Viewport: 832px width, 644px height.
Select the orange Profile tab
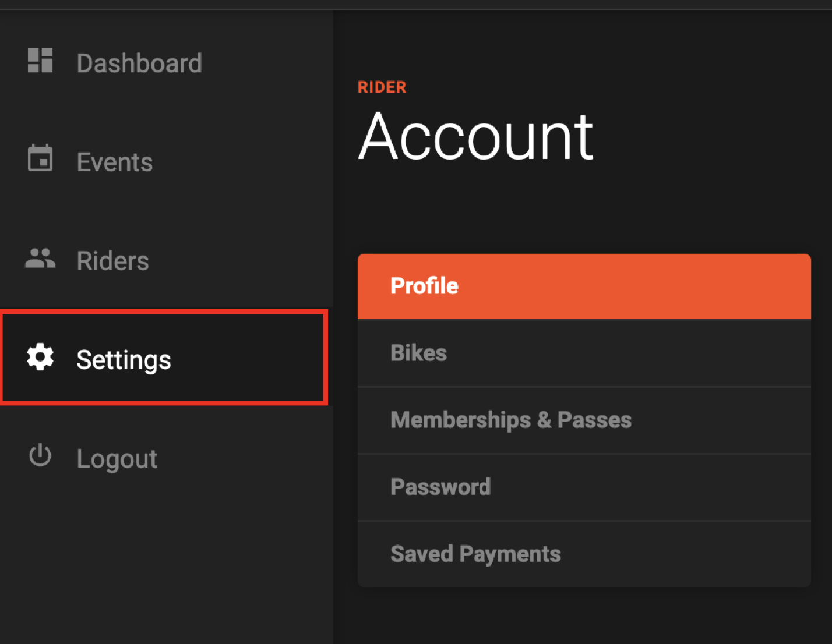pos(584,286)
